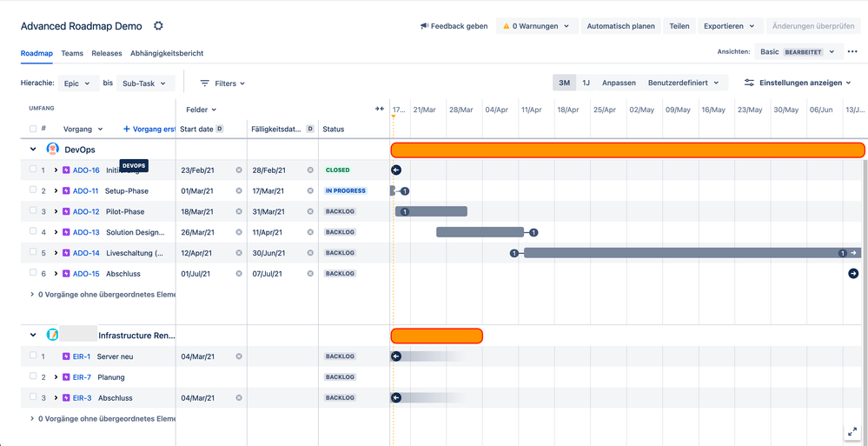Click left arrow marker on EIR-1 timeline
868x446 pixels.
click(x=396, y=356)
